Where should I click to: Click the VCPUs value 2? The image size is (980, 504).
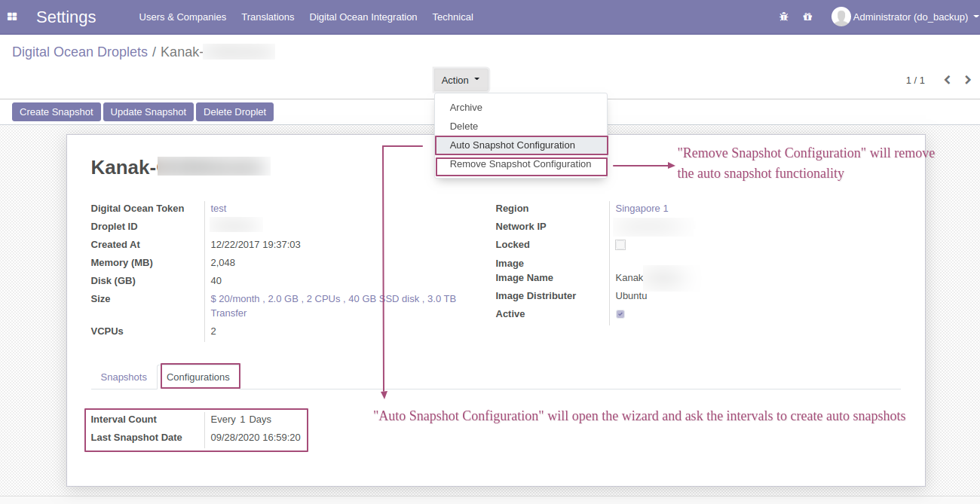tap(213, 331)
